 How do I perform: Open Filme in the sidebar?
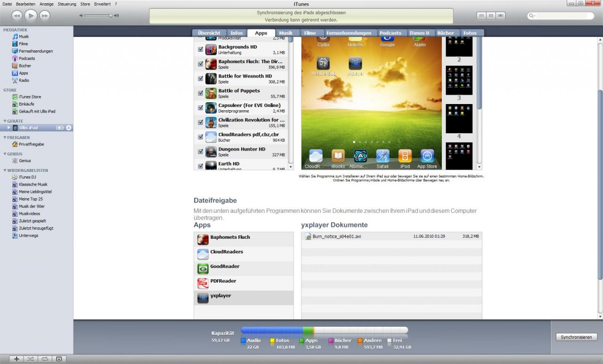(23, 44)
